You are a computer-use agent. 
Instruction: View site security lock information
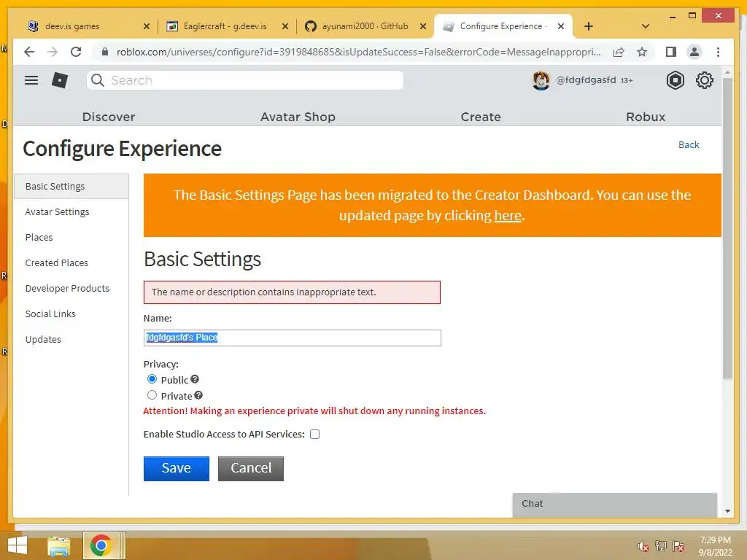point(105,52)
